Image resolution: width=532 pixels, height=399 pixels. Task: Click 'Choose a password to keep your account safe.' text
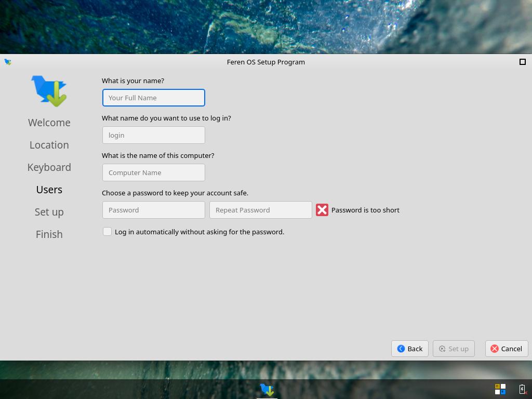pos(175,193)
